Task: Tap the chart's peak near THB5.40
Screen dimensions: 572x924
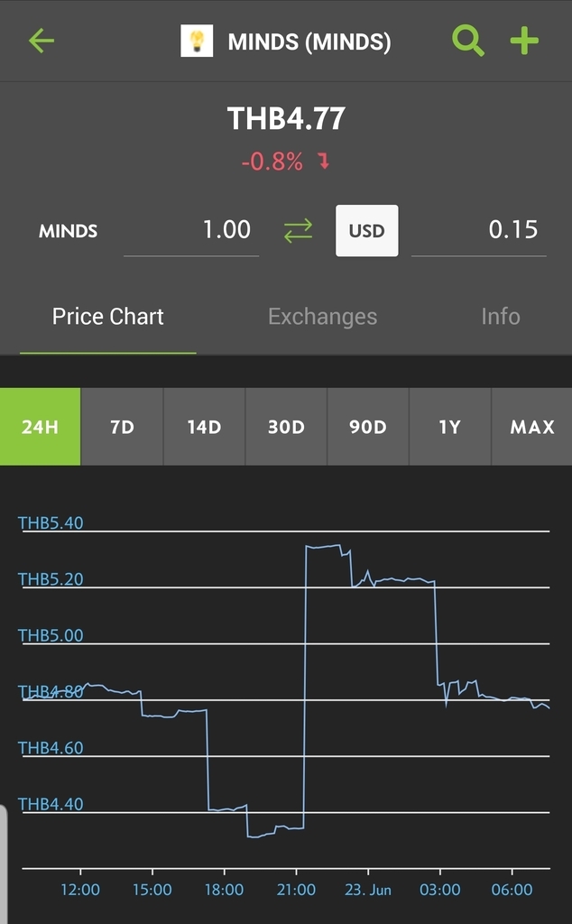Action: (323, 546)
